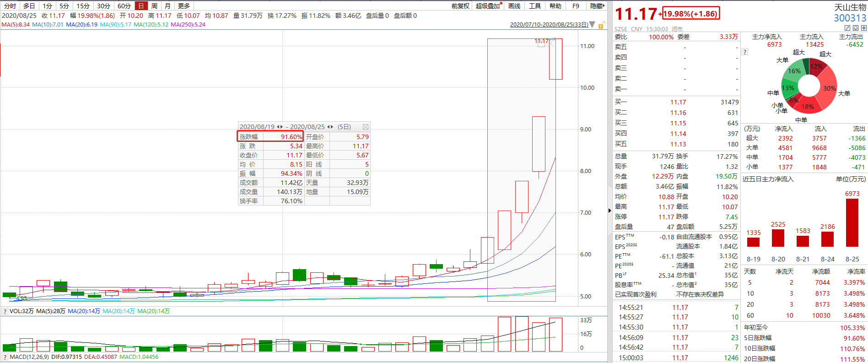Switch to the 分时 intraday view
The image size is (868, 363).
coord(10,6)
